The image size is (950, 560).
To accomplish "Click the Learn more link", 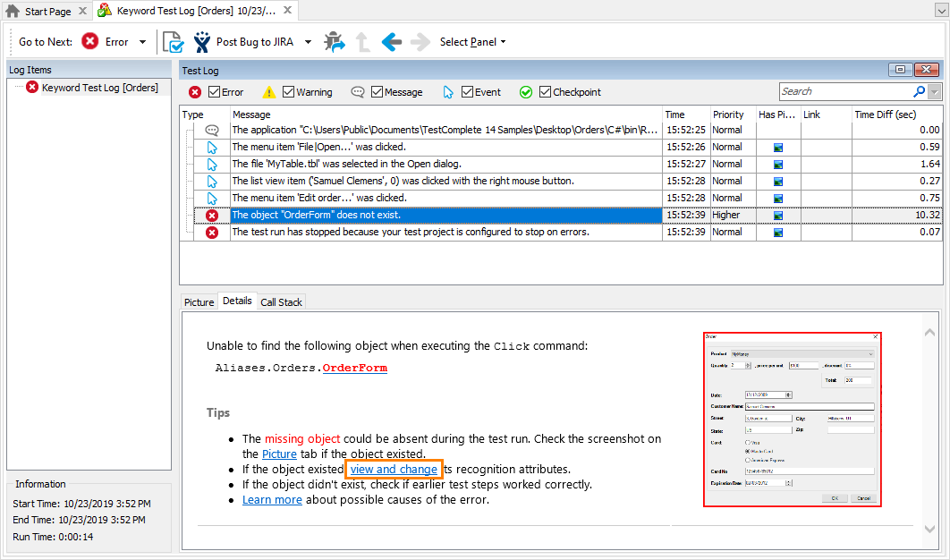I will (272, 499).
